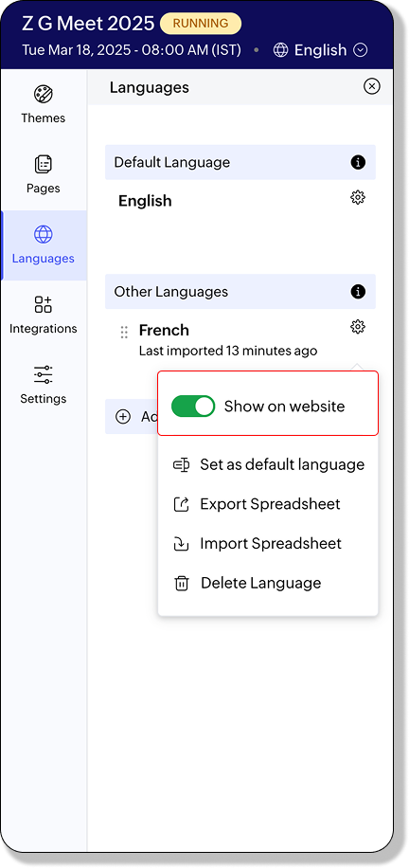Open the Pages sidebar icon

(x=44, y=165)
